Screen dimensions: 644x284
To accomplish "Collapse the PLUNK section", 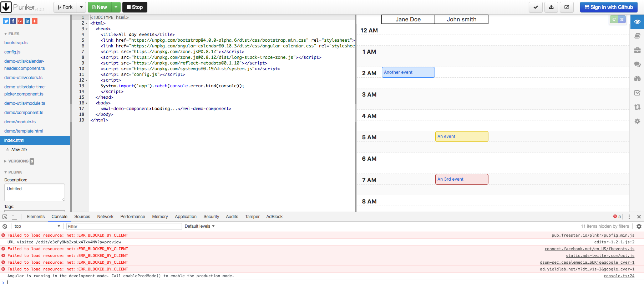I will pyautogui.click(x=13, y=172).
